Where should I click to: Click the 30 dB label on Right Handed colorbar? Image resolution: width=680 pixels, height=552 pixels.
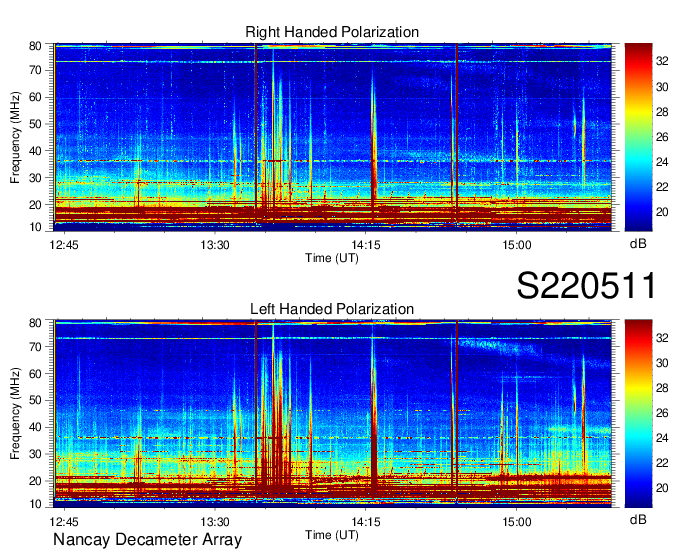(662, 87)
